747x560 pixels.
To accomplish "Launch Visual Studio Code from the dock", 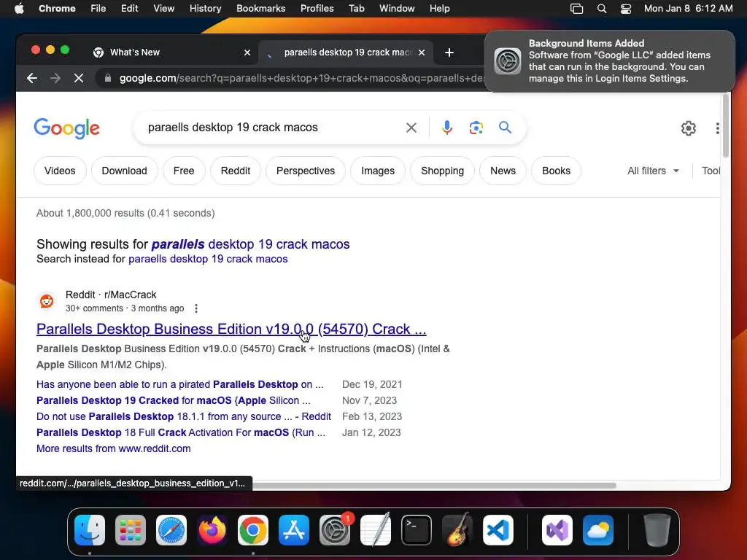I will tap(498, 530).
